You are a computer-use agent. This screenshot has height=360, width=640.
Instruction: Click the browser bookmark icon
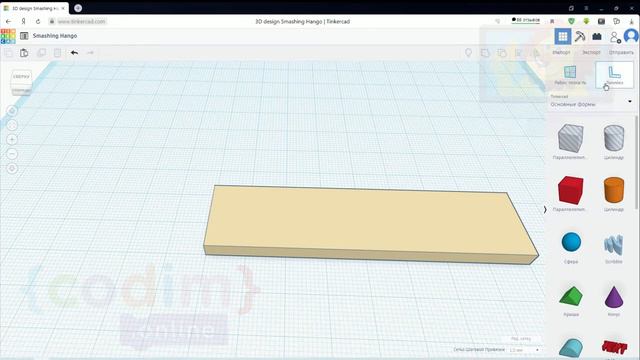552,21
